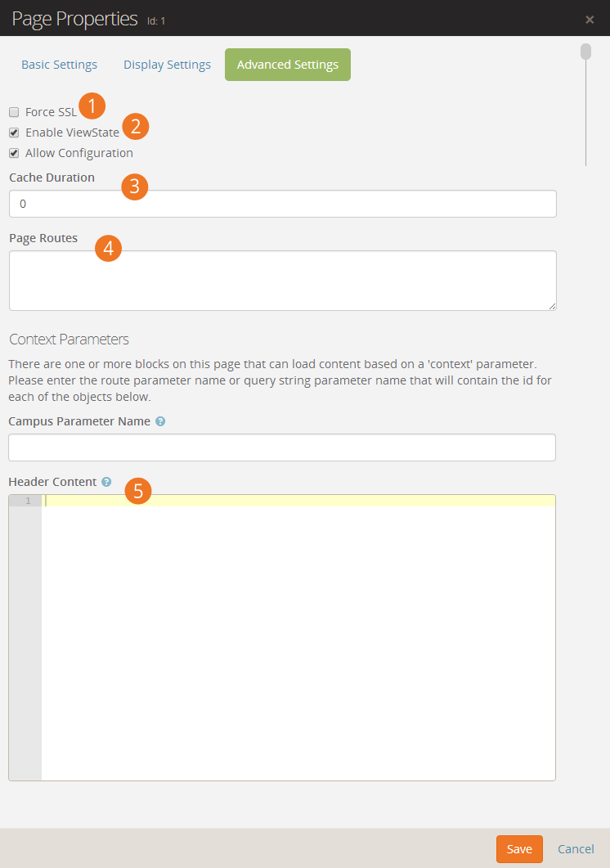Focus the Cache Duration input field
This screenshot has height=868, width=610.
point(283,204)
